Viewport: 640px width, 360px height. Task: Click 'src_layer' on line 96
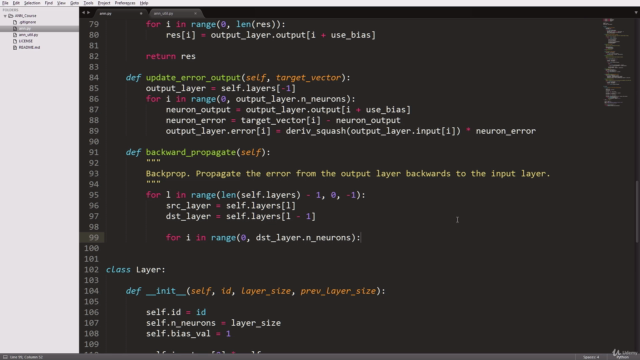(x=188, y=206)
